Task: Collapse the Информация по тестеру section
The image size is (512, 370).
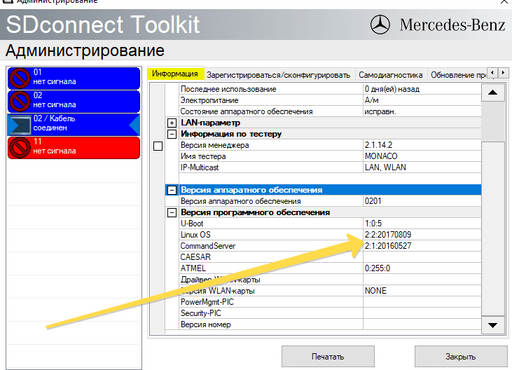Action: pos(172,134)
